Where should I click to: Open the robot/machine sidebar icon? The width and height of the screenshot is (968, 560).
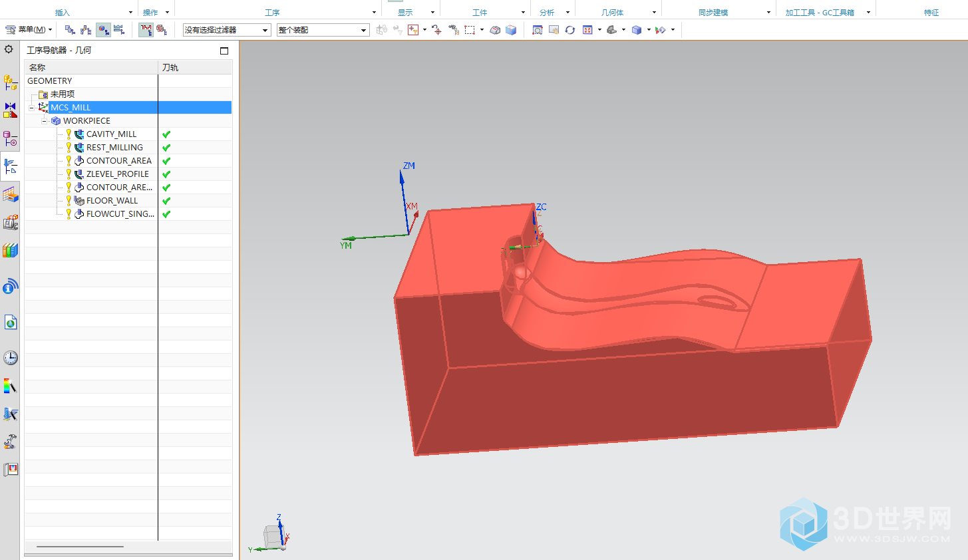[x=10, y=442]
